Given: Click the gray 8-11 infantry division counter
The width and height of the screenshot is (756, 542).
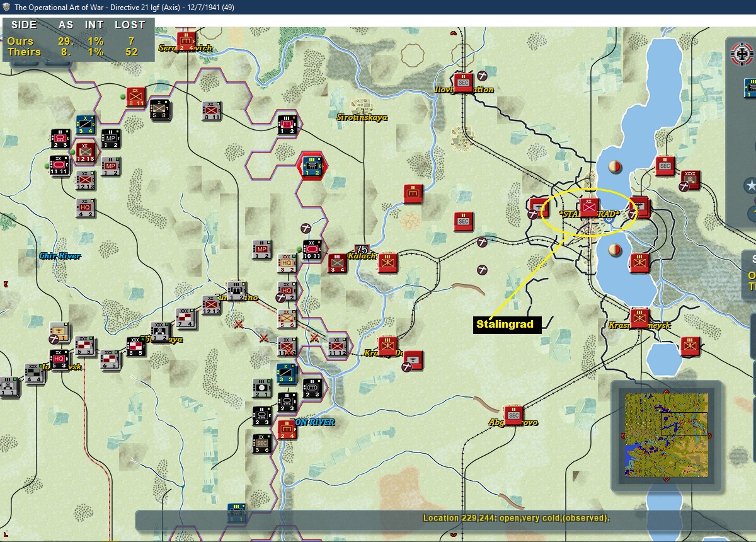Looking at the screenshot, I should point(212,111).
